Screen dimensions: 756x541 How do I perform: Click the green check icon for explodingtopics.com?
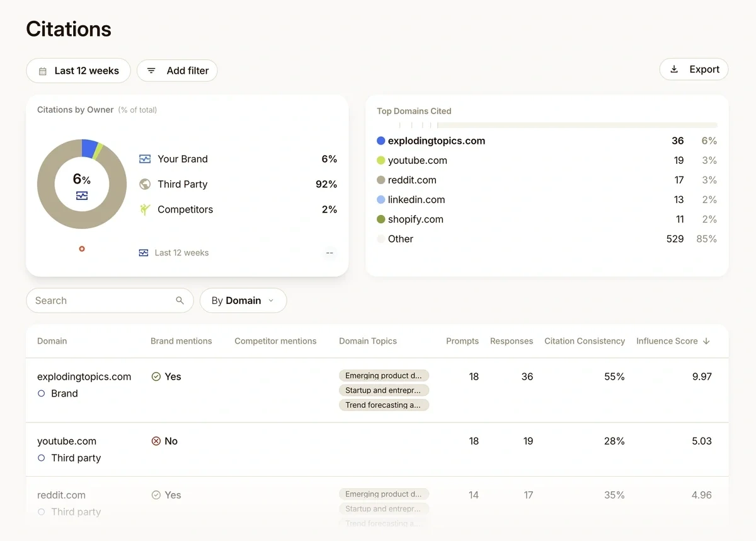click(156, 376)
